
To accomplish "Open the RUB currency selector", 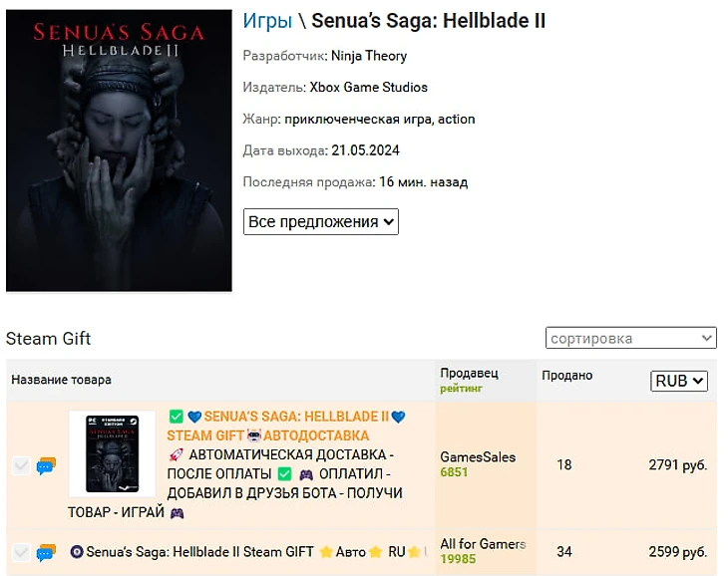I will tap(679, 381).
